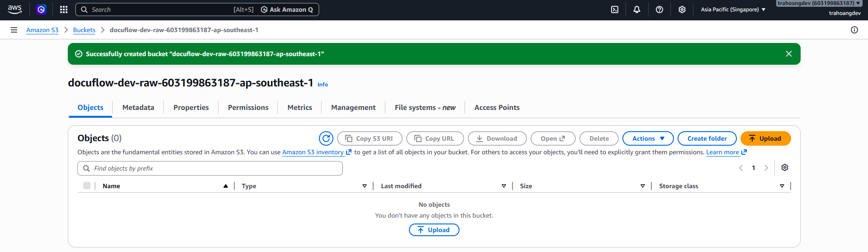Click the Download button
Screen dimensions: 868x252
click(497, 138)
